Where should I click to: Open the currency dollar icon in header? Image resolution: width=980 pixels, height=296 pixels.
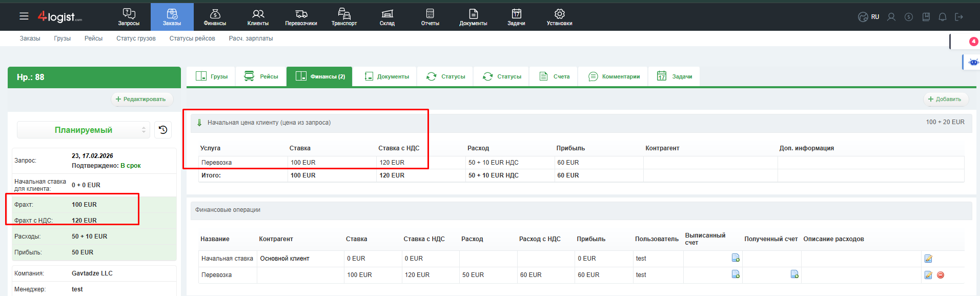pyautogui.click(x=909, y=17)
